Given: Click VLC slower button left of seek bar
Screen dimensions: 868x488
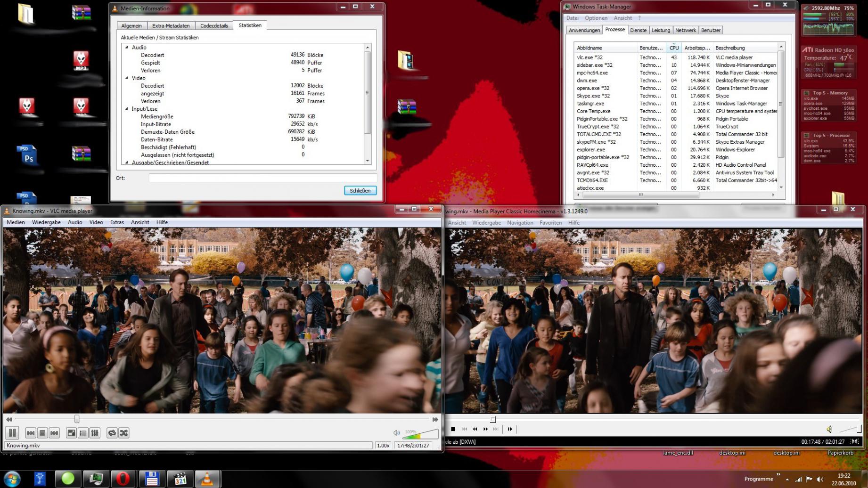Looking at the screenshot, I should [x=9, y=419].
